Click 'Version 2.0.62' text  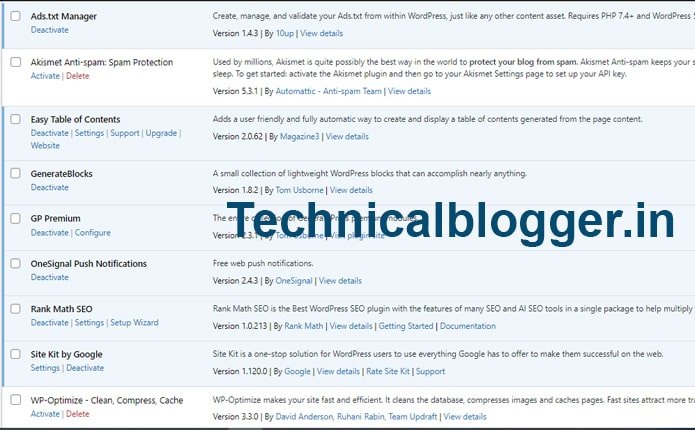point(238,137)
